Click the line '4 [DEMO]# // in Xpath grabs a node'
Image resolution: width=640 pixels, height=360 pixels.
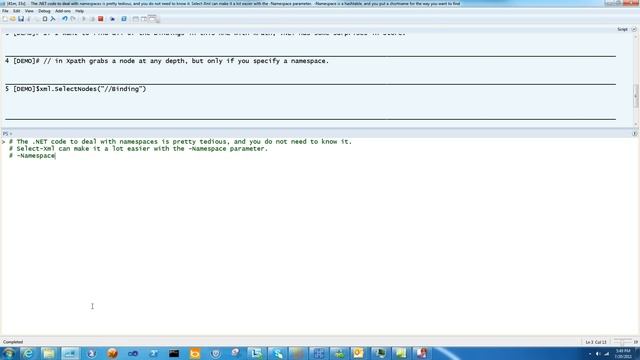(167, 61)
